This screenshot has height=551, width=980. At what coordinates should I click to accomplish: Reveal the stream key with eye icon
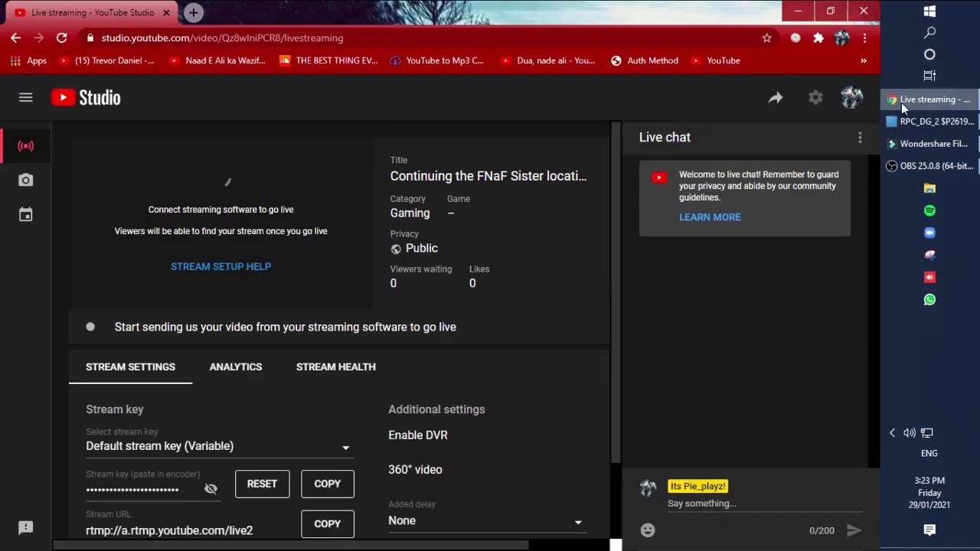click(211, 488)
